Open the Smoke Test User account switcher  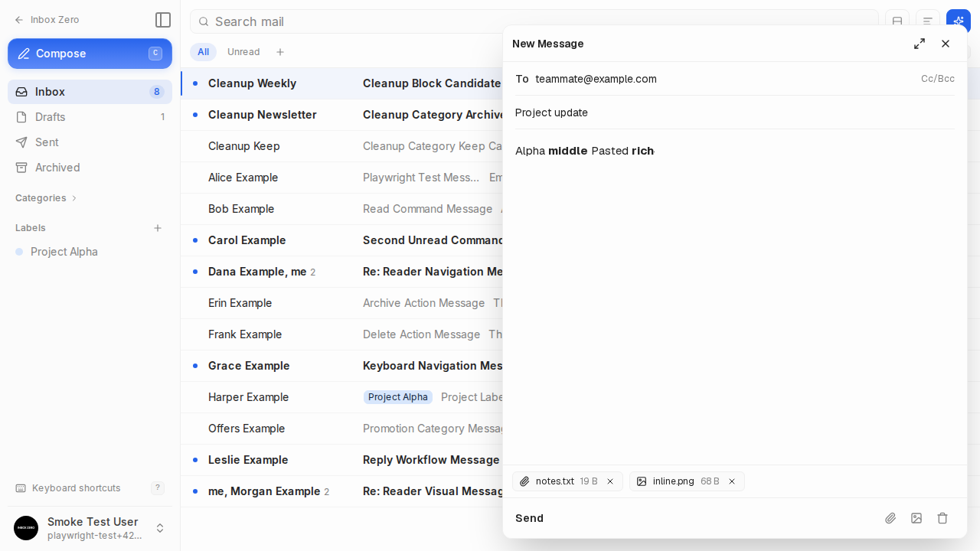[90, 528]
